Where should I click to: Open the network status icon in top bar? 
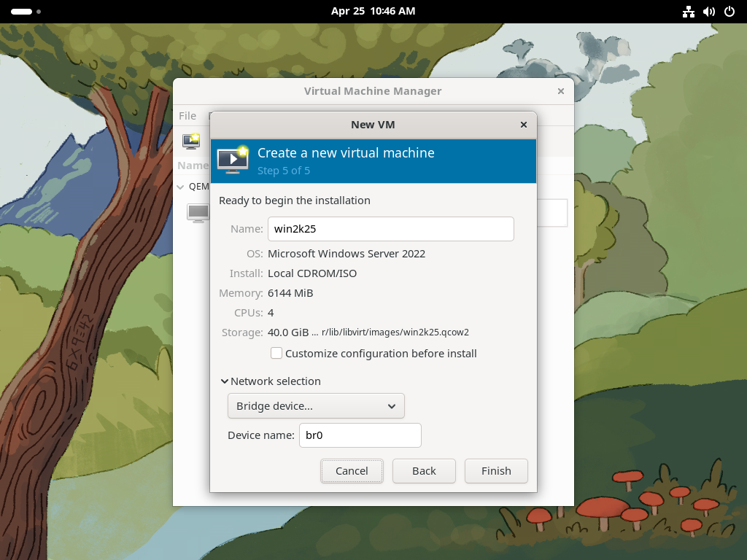click(x=689, y=12)
